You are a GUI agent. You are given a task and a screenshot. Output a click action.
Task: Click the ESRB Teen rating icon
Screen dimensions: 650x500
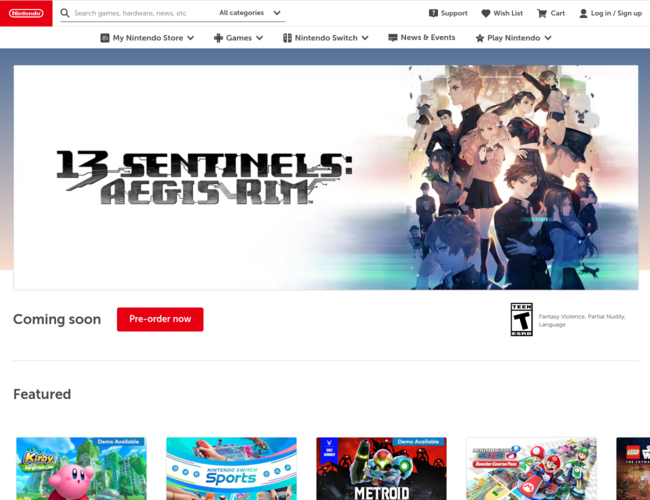coord(521,319)
